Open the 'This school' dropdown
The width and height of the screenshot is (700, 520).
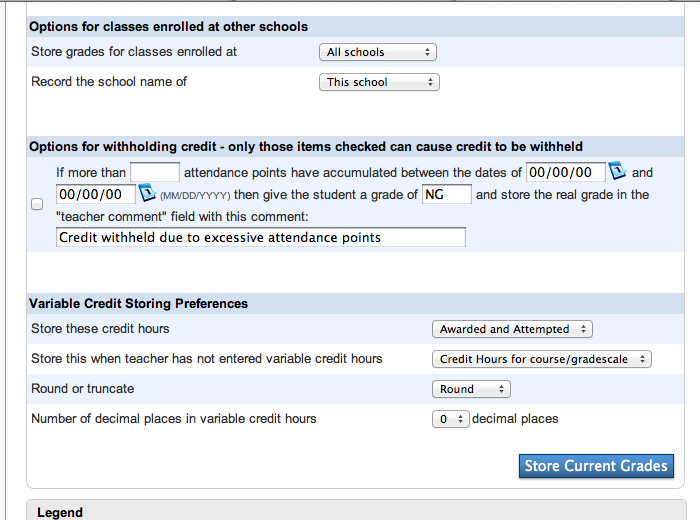[379, 82]
